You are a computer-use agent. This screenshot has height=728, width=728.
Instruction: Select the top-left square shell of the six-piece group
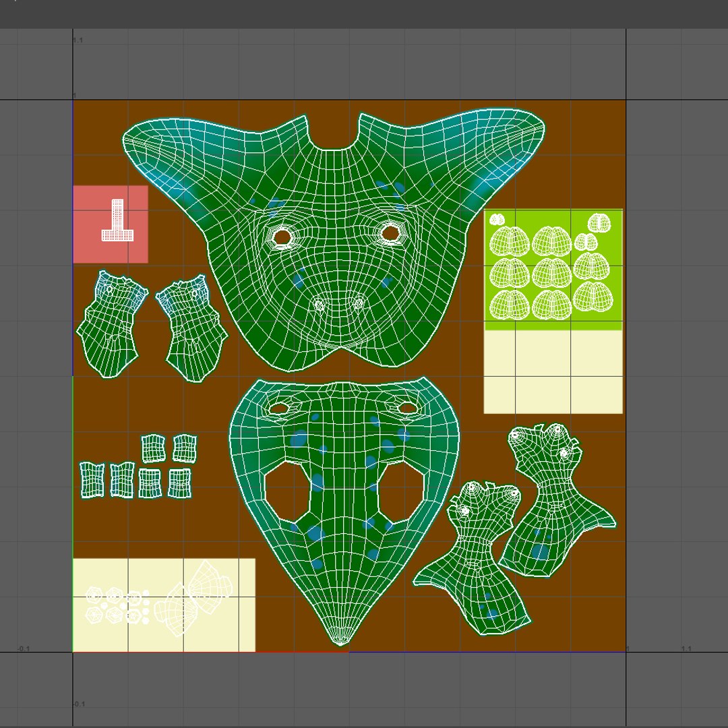(153, 448)
